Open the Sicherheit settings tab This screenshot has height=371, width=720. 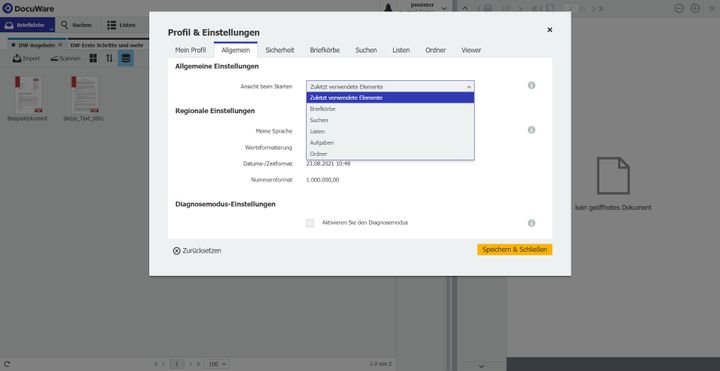coord(280,50)
